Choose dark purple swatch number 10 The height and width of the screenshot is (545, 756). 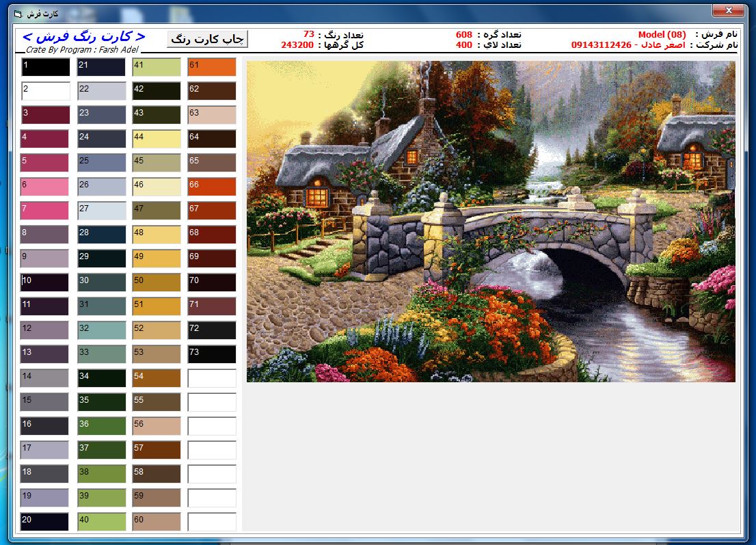coord(45,282)
